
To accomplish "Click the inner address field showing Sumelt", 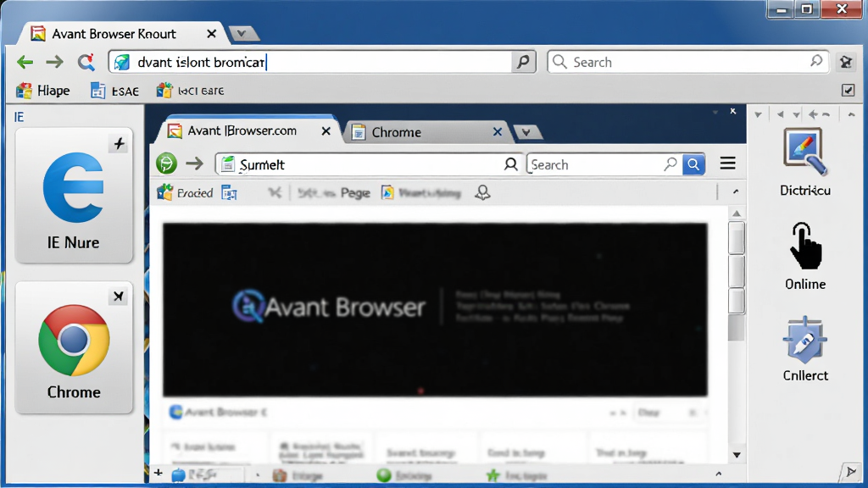I will pos(368,164).
